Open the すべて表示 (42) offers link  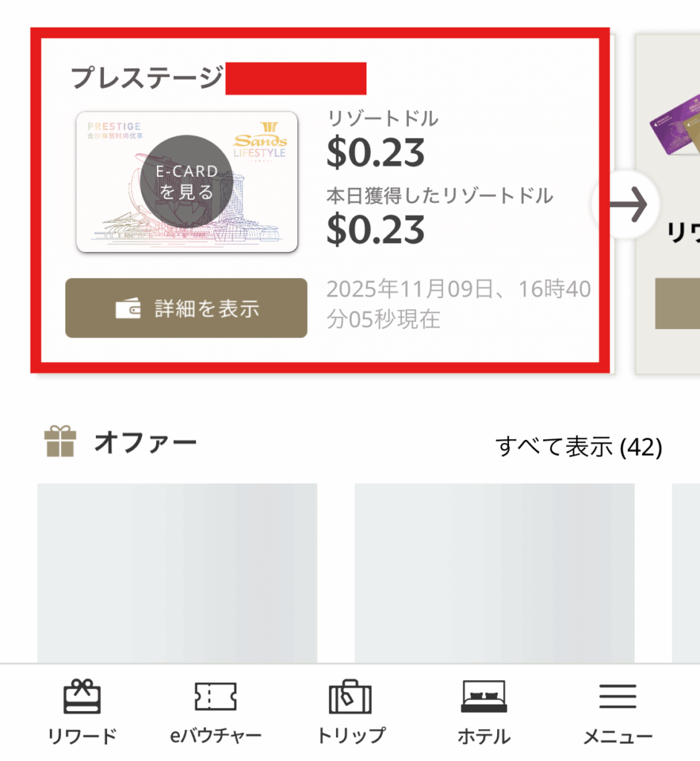point(579,447)
